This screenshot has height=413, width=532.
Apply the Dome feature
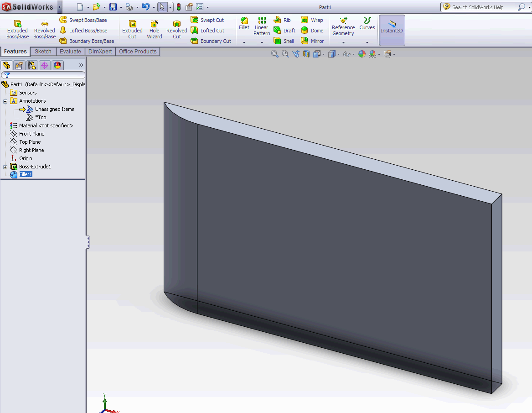tap(312, 31)
